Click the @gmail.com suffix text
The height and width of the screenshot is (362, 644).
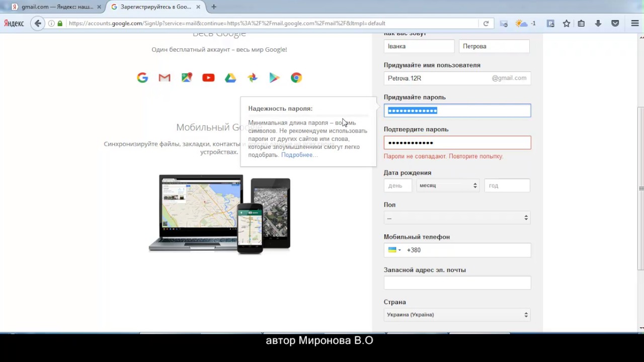(509, 78)
